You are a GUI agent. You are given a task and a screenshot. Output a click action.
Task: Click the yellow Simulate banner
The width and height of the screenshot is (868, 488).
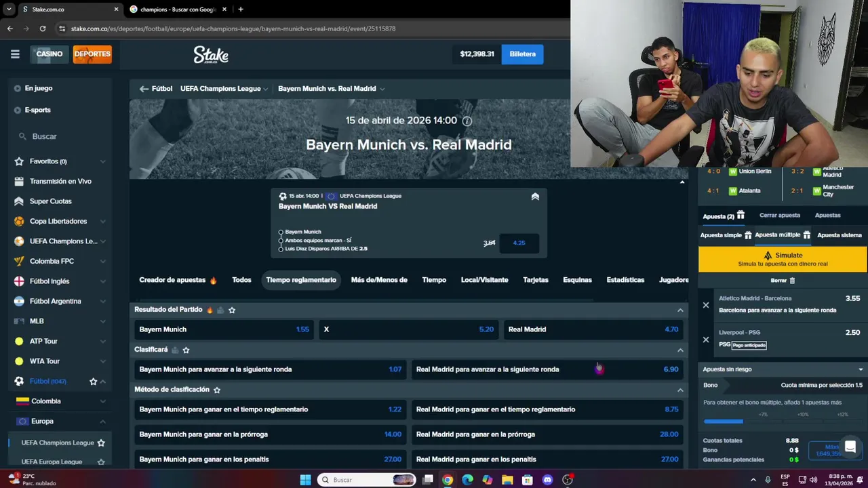783,259
